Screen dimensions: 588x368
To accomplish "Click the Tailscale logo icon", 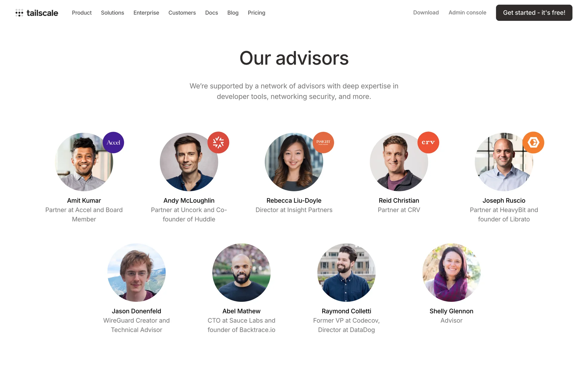I will point(19,13).
